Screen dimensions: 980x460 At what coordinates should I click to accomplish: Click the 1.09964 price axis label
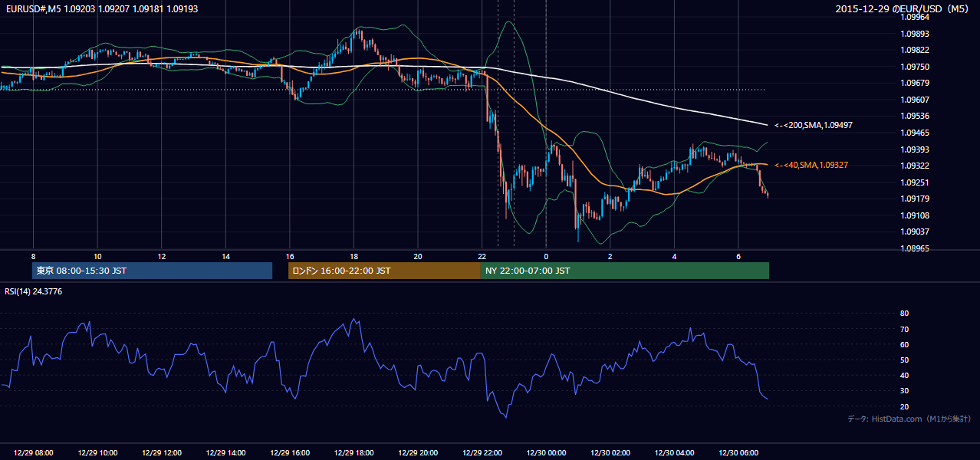(x=916, y=17)
